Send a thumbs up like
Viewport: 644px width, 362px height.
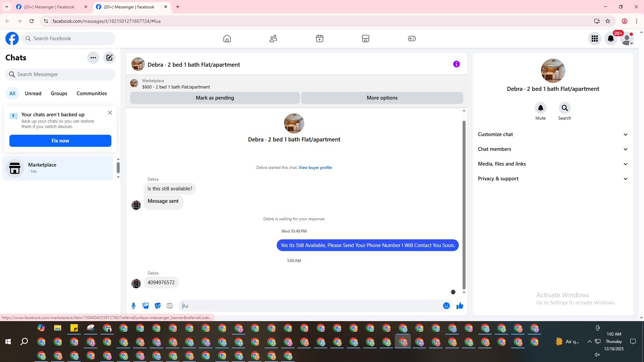[x=460, y=306]
